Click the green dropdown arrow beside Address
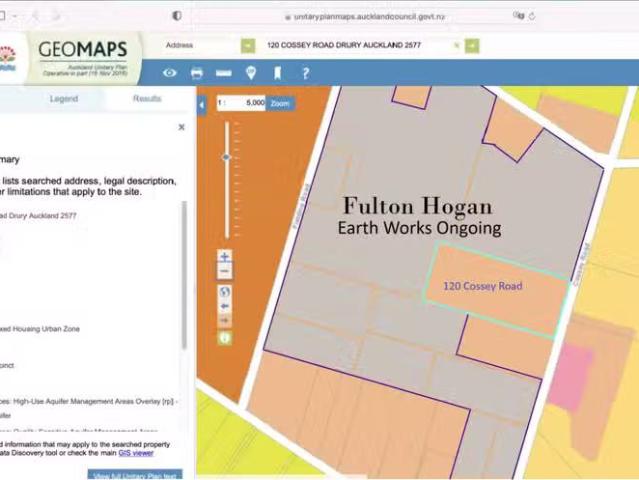The width and height of the screenshot is (639, 480). [x=248, y=46]
